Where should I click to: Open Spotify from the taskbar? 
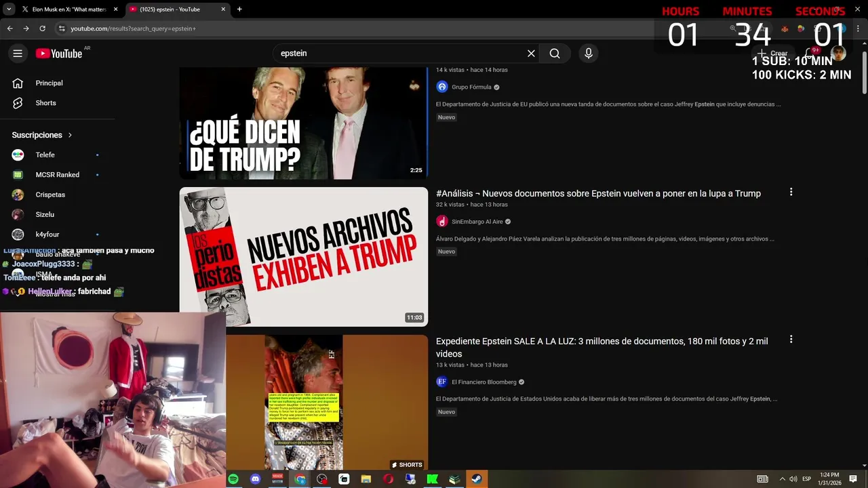(x=233, y=479)
